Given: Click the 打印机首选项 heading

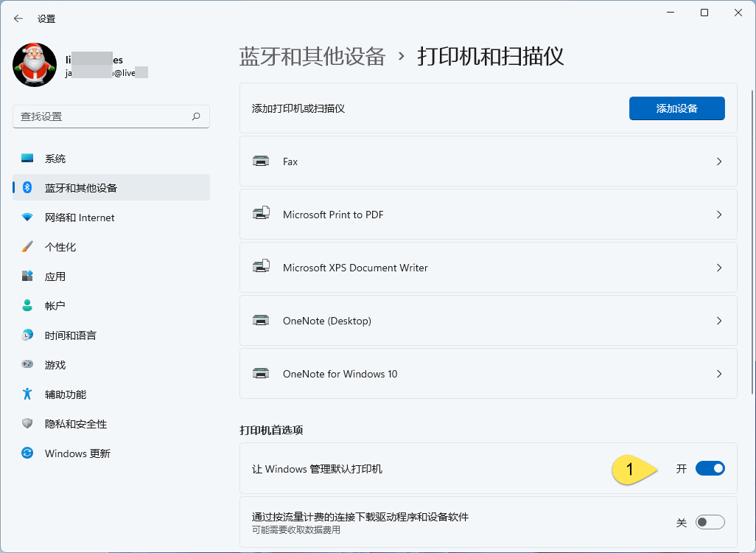Looking at the screenshot, I should 271,430.
